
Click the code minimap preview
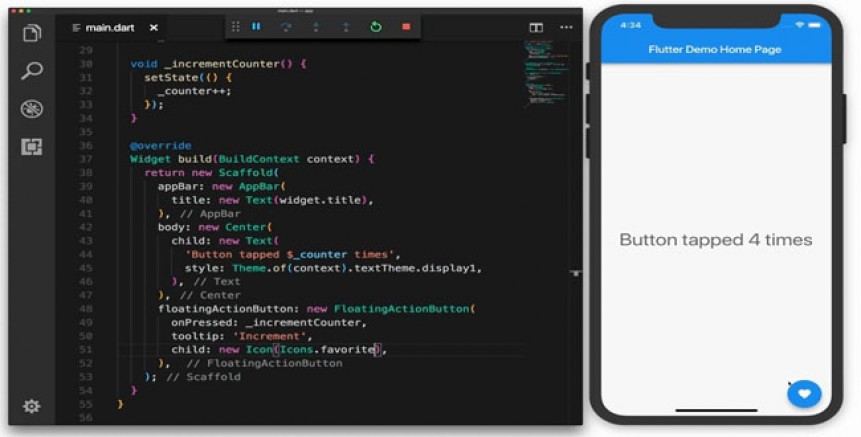pos(546,72)
